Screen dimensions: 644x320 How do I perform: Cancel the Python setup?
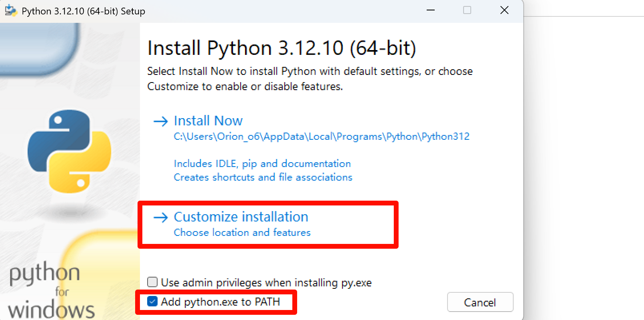480,302
